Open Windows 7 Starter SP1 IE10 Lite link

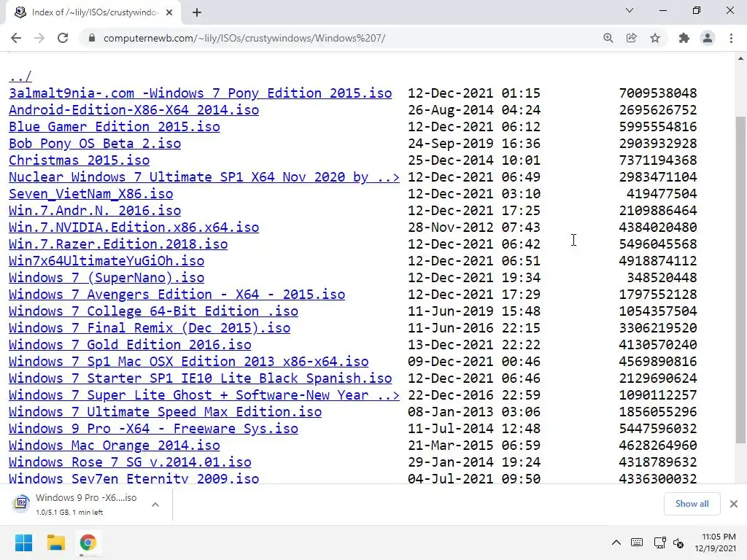(200, 378)
